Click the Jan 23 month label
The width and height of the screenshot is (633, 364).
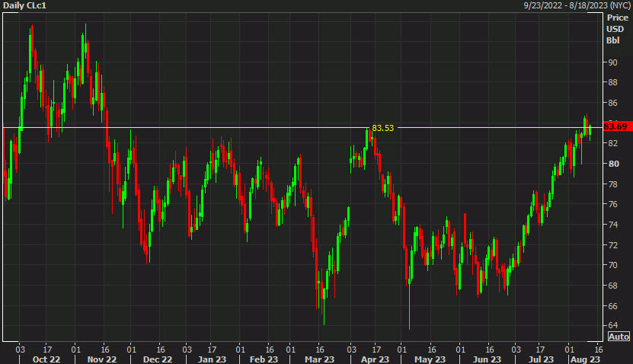(x=212, y=359)
